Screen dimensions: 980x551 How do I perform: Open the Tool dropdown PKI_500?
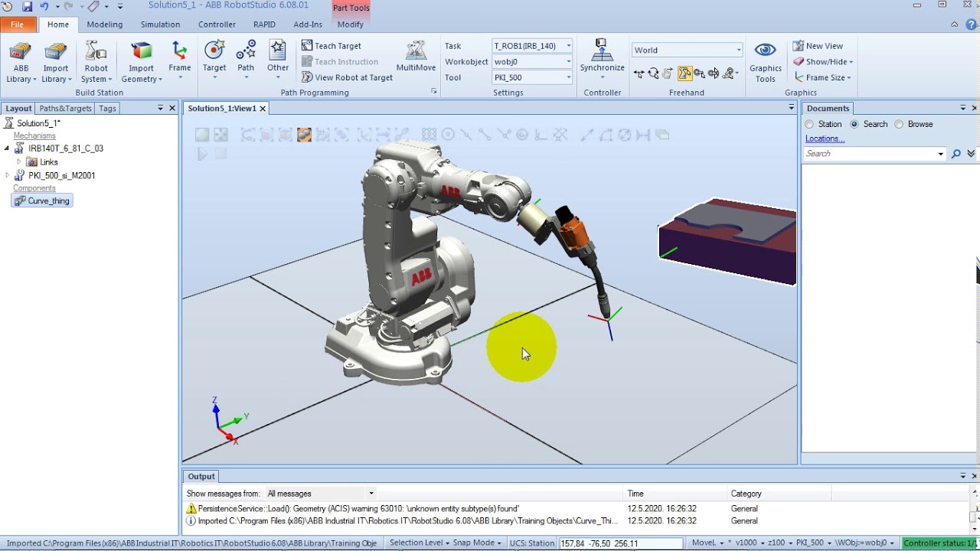532,77
